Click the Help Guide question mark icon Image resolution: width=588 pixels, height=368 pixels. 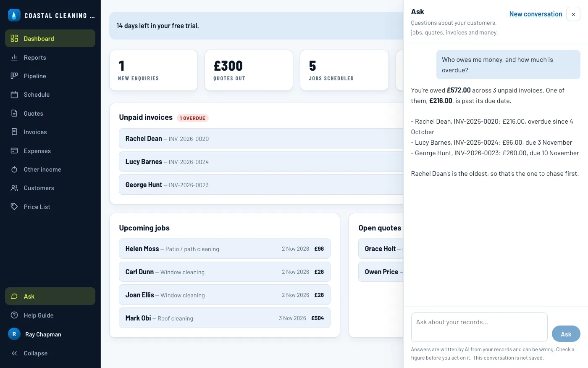[14, 315]
